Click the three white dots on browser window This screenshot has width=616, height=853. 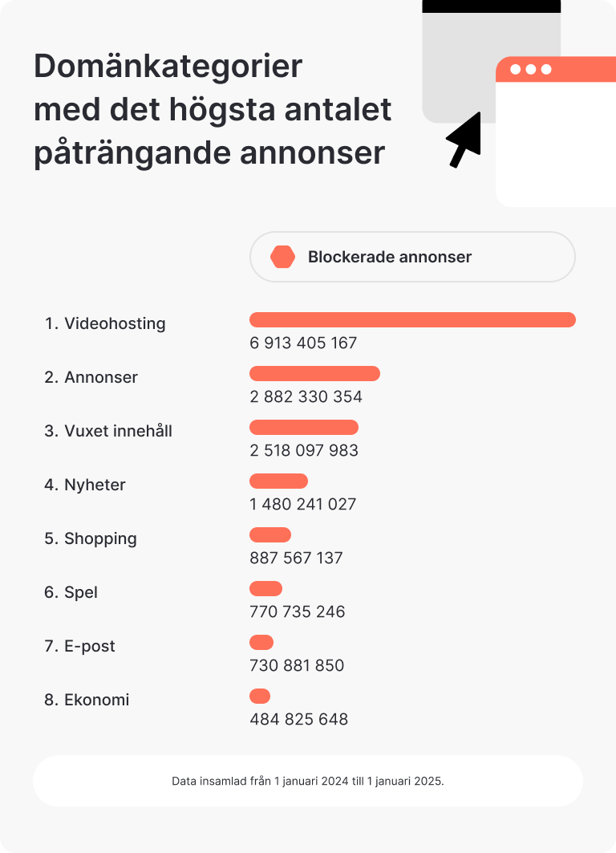pyautogui.click(x=531, y=70)
